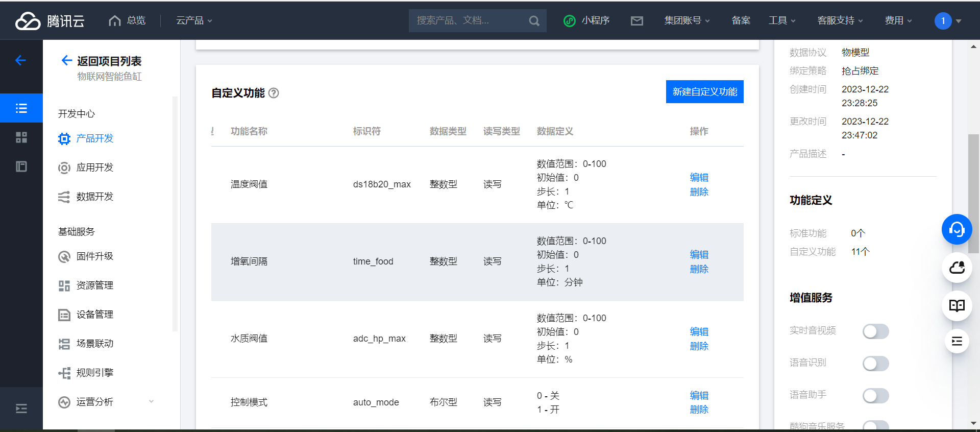
Task: Click in the product search field
Action: [467, 21]
